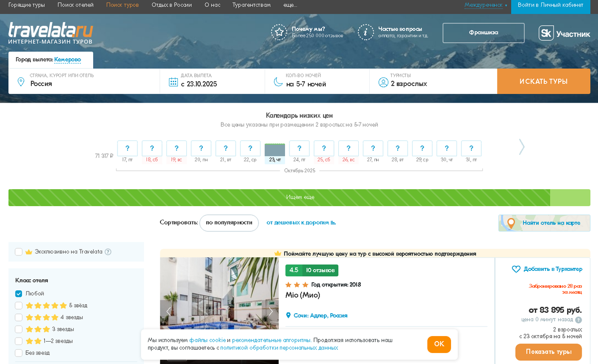Click the sort icon after от дешевых к дорогим

click(x=333, y=223)
